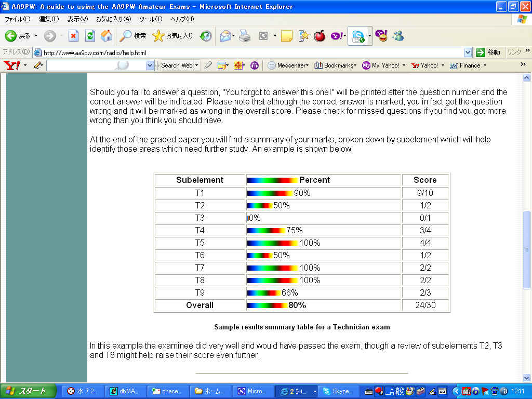Image resolution: width=532 pixels, height=399 pixels.
Task: Click the Refresh page icon
Action: click(x=90, y=36)
